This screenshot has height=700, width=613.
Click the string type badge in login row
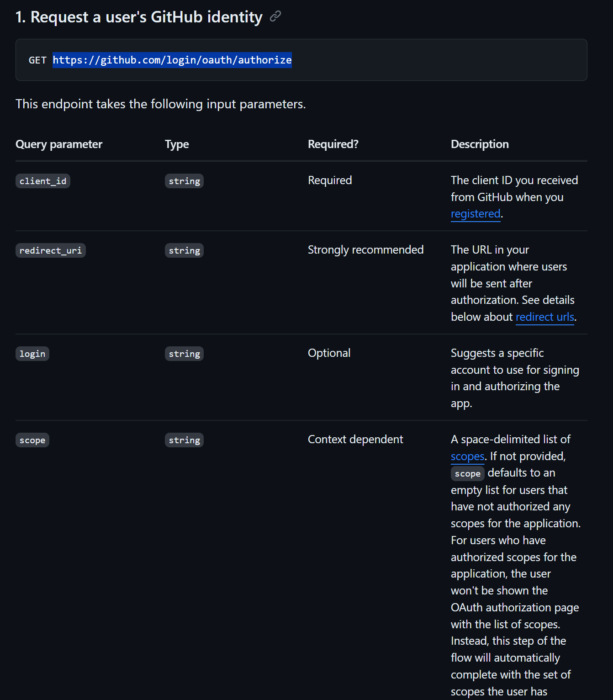point(184,354)
